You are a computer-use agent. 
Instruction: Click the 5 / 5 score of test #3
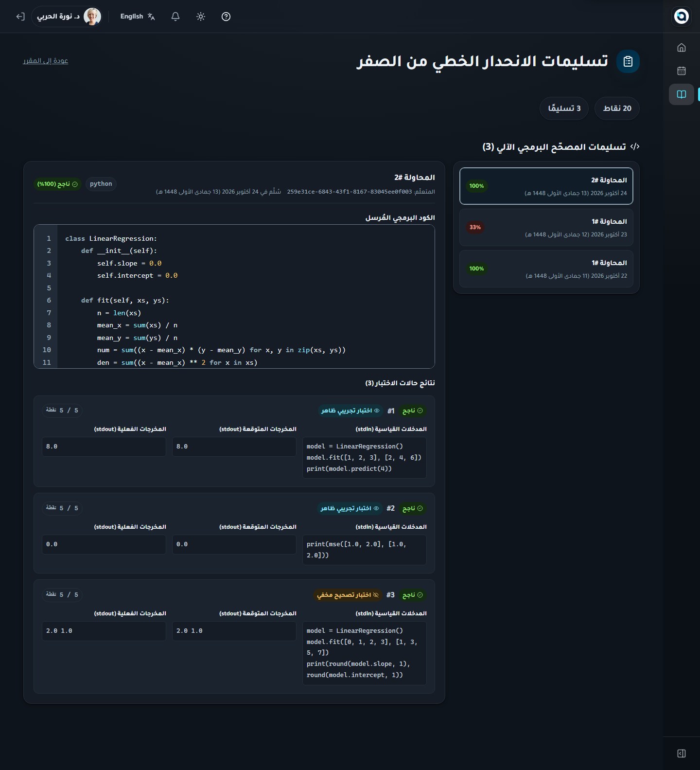click(x=62, y=595)
